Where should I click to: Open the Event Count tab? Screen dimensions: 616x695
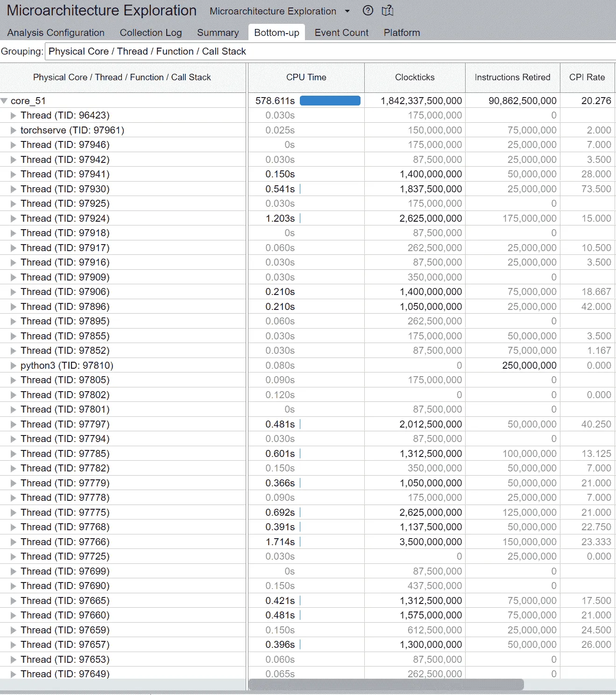pyautogui.click(x=341, y=33)
